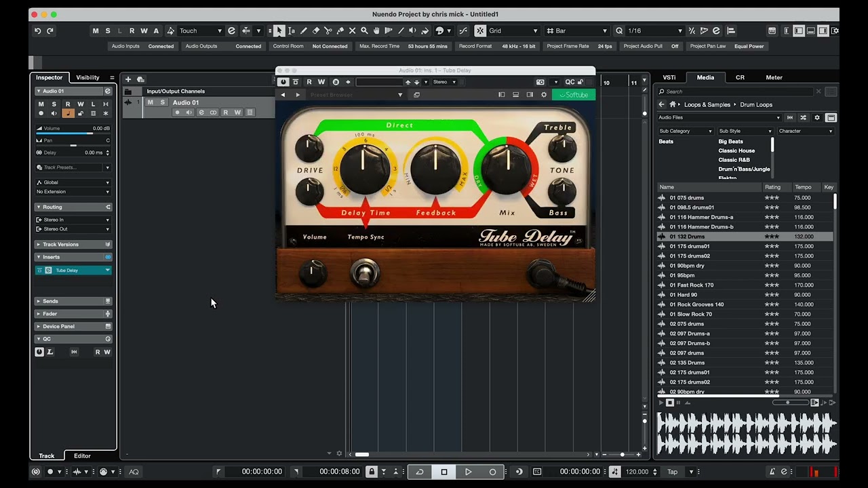Switch to the VSTi tab
The image size is (868, 488).
point(669,77)
